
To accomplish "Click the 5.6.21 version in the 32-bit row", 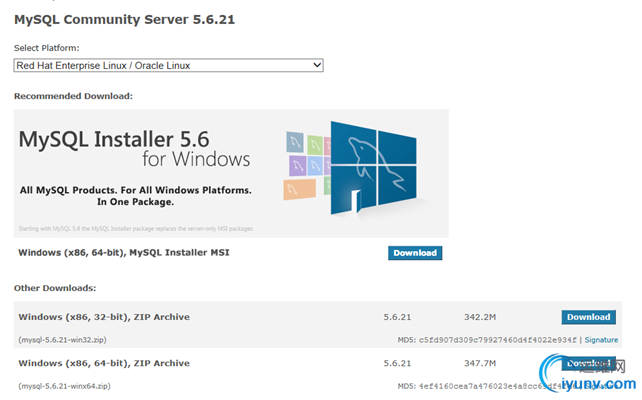I will tap(397, 317).
